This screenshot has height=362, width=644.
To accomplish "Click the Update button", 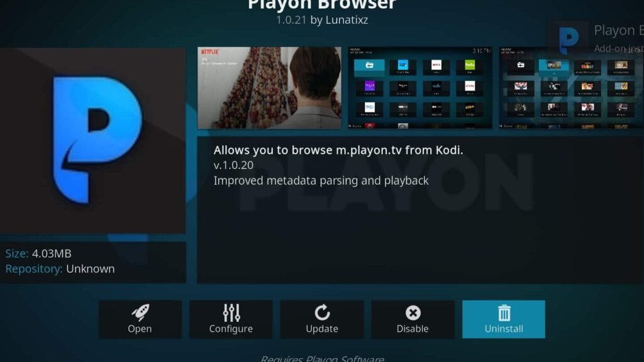I will [x=322, y=319].
